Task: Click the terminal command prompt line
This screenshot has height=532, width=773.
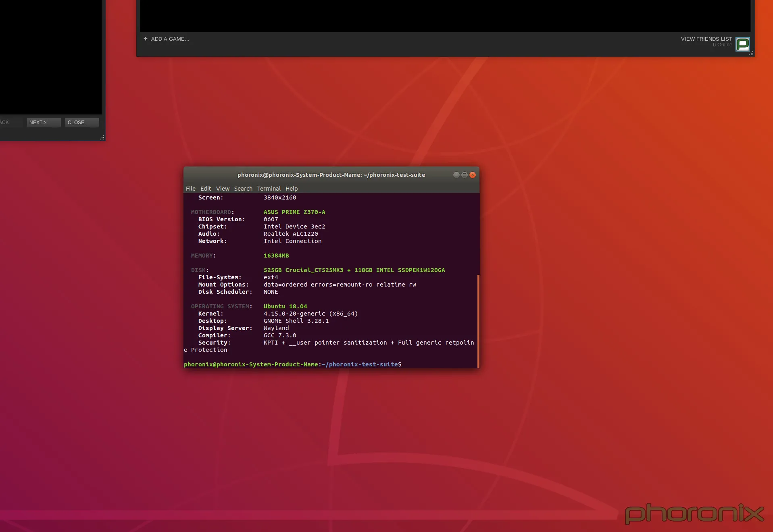Action: pos(292,364)
